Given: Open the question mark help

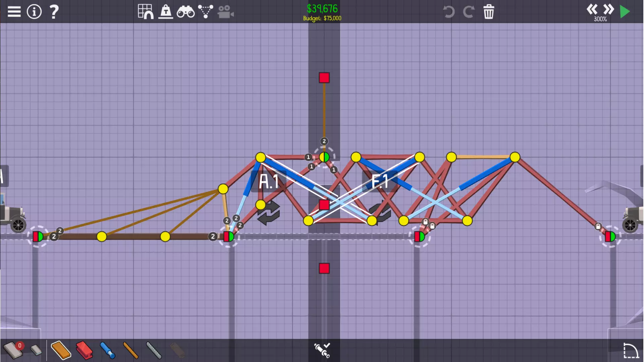Looking at the screenshot, I should [54, 12].
